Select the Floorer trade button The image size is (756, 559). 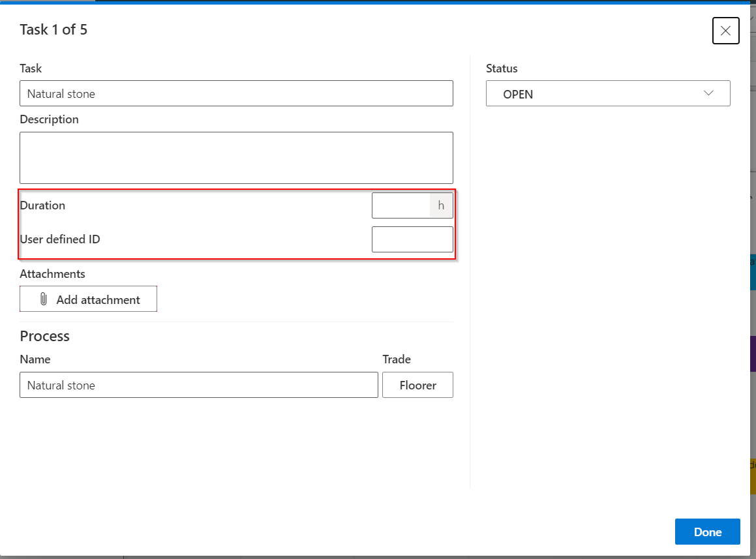[417, 385]
